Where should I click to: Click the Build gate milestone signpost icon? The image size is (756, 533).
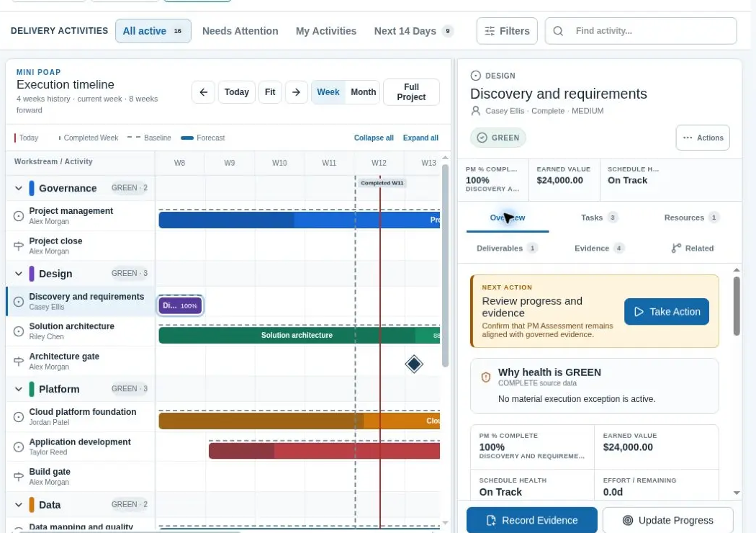coord(18,477)
